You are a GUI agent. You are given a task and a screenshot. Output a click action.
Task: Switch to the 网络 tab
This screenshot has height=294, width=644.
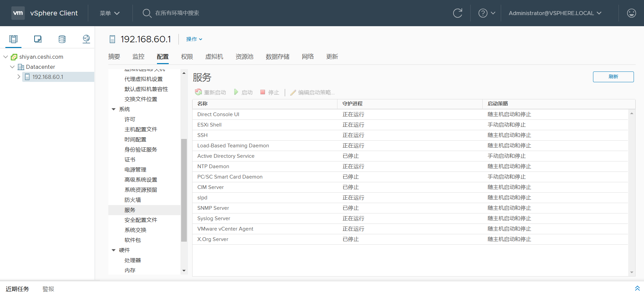click(x=308, y=57)
